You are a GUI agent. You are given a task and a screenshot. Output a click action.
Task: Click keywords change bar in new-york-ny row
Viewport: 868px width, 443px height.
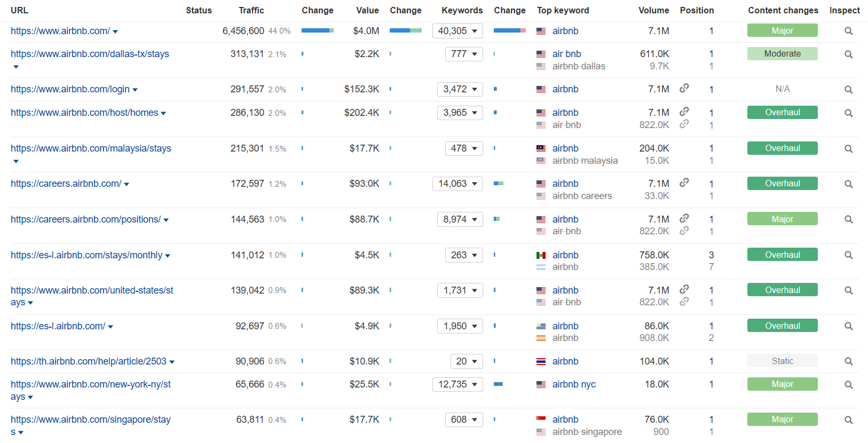click(498, 384)
